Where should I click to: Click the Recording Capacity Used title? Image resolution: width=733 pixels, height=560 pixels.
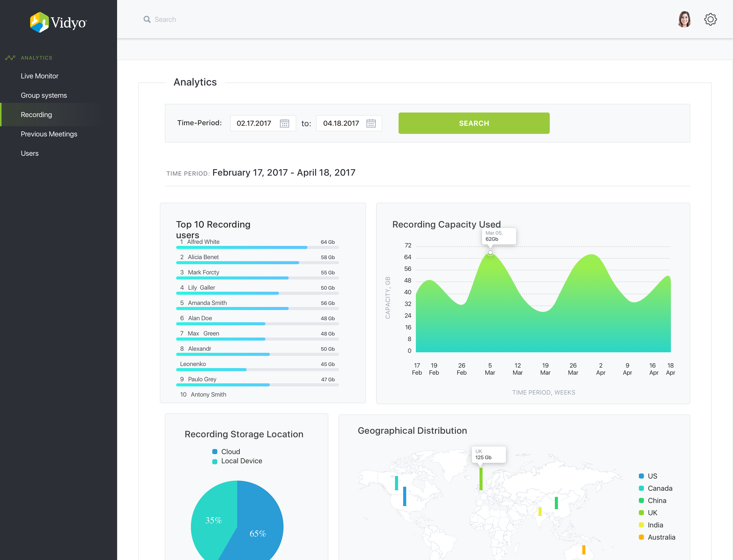[x=446, y=224]
